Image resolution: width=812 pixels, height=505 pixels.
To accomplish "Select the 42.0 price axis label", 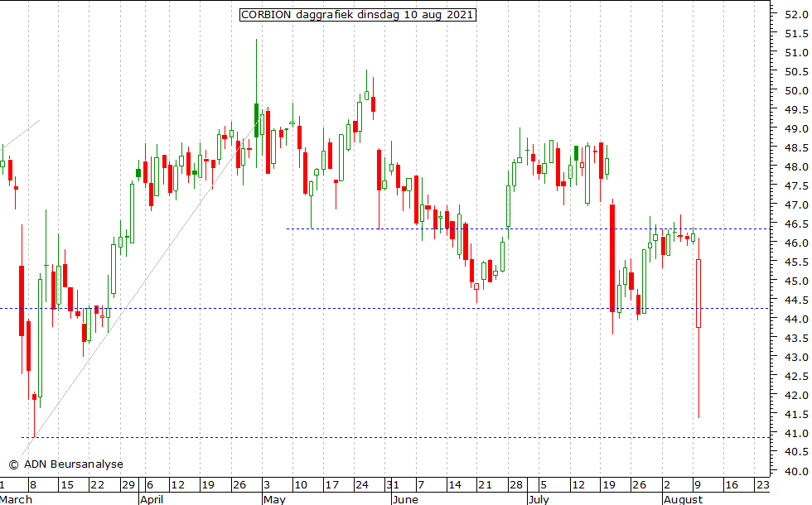I will point(796,396).
